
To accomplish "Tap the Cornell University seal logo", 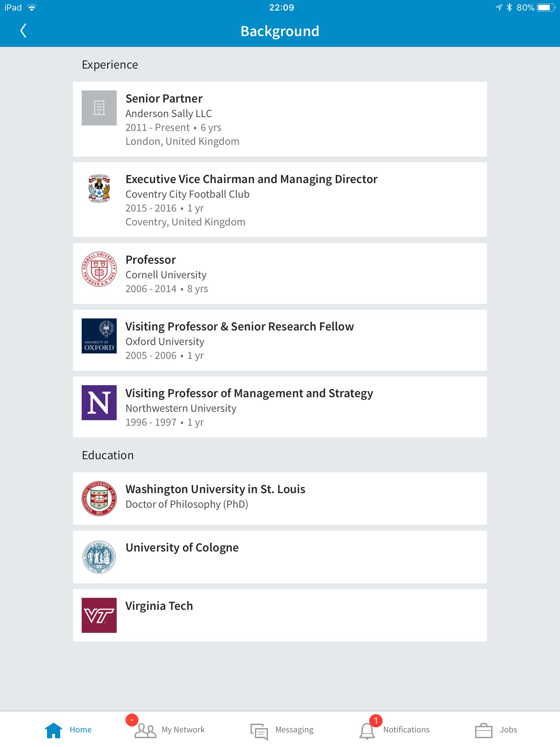I will [x=99, y=269].
